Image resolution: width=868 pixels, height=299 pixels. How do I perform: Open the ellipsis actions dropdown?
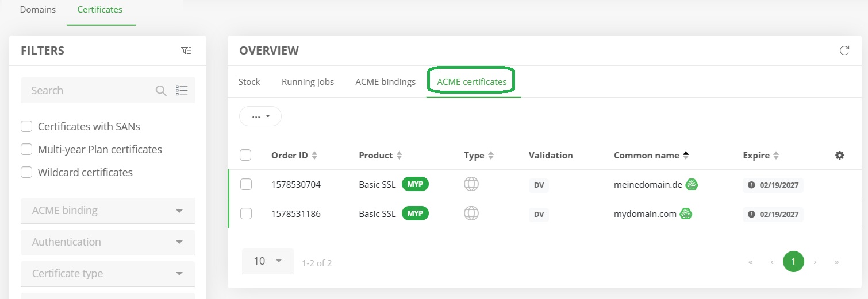[260, 116]
